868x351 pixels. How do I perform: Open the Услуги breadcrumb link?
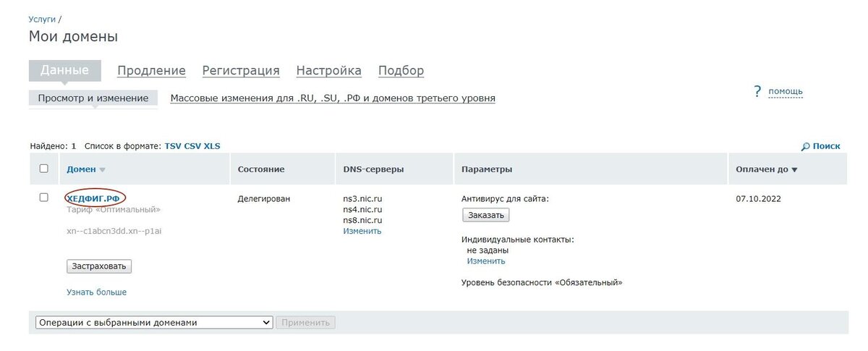point(42,19)
